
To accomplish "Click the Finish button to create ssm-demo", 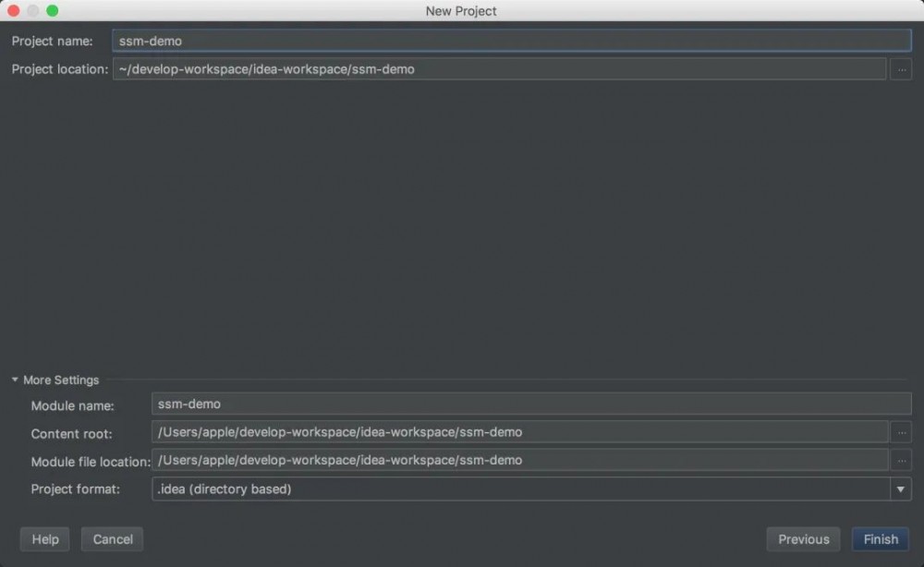I will [x=880, y=538].
